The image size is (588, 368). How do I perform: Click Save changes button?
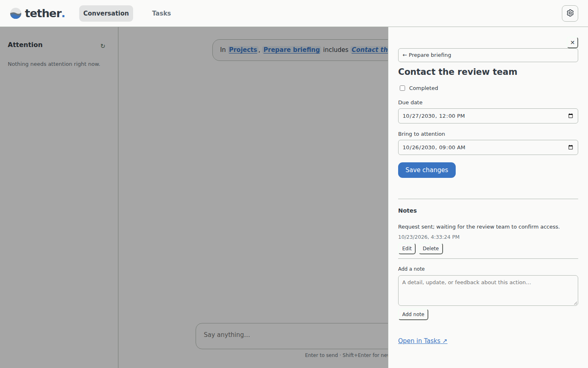pos(427,170)
